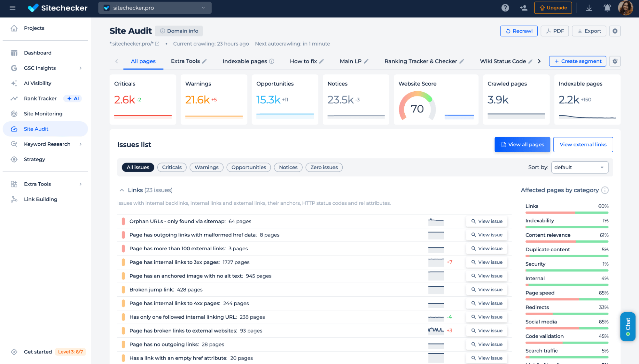
Task: Click the Page speed category progress bar
Action: 566,300
